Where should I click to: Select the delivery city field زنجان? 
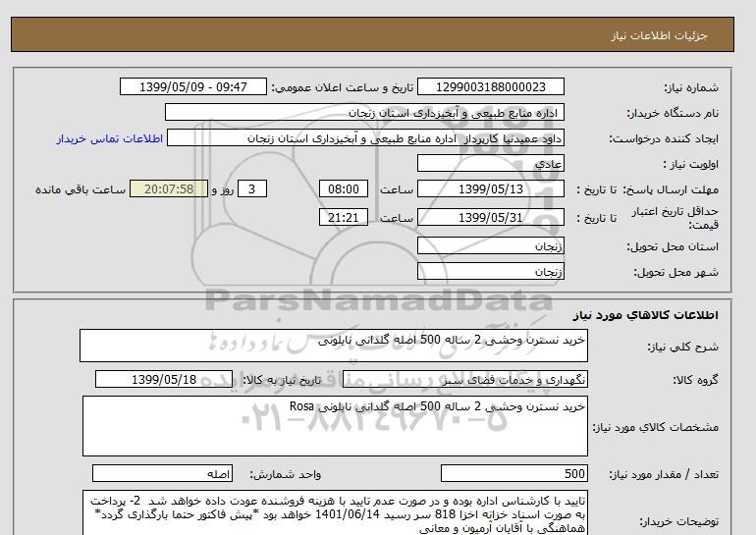click(490, 271)
